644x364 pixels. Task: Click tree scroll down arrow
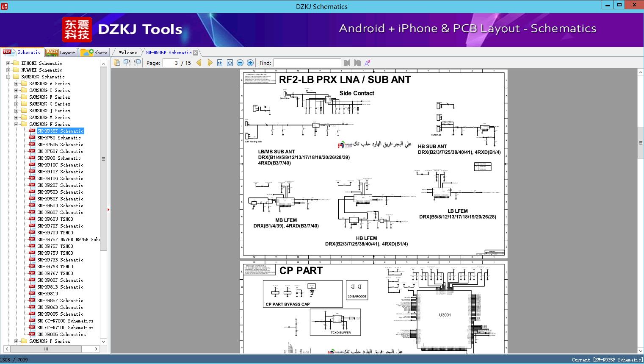(x=103, y=342)
